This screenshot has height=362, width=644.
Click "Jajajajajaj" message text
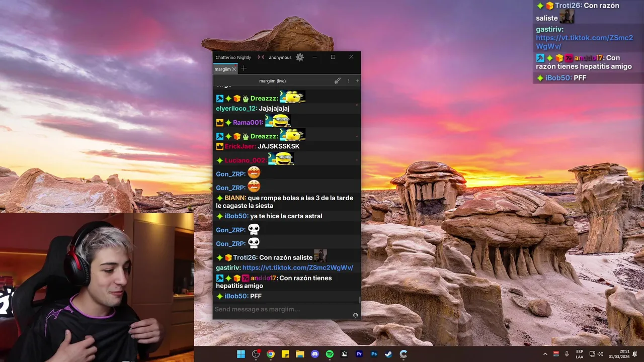(x=274, y=108)
